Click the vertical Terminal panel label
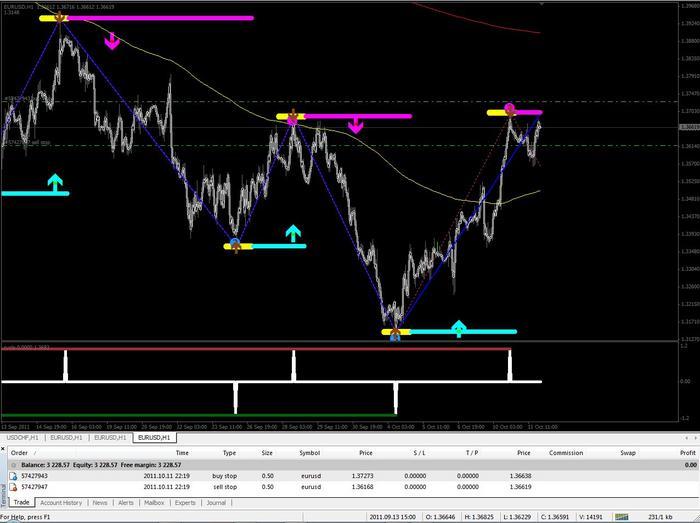The height and width of the screenshot is (523, 700). (x=3, y=494)
